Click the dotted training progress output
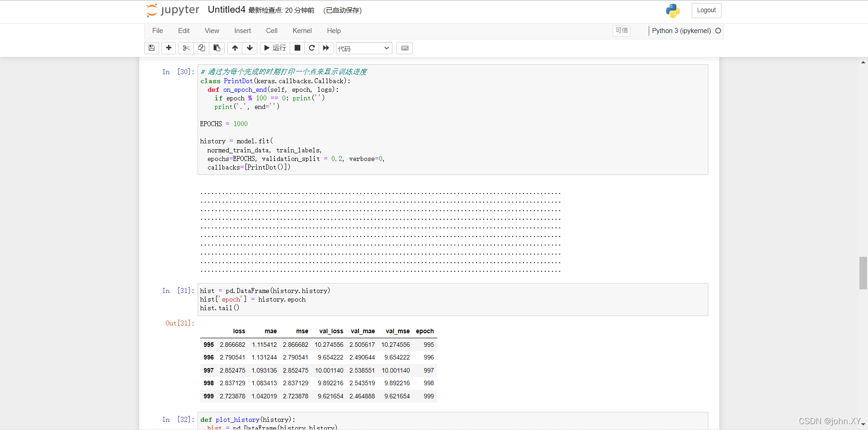Viewport: 868px width, 430px height. click(380, 232)
